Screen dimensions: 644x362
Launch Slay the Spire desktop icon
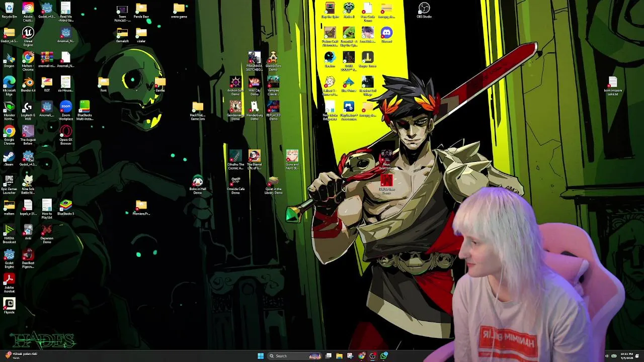click(330, 11)
